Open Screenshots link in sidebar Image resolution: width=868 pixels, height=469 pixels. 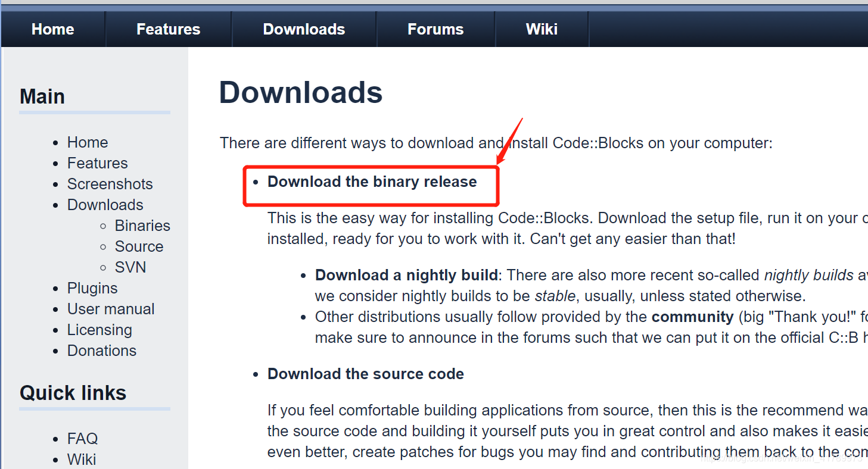(110, 184)
